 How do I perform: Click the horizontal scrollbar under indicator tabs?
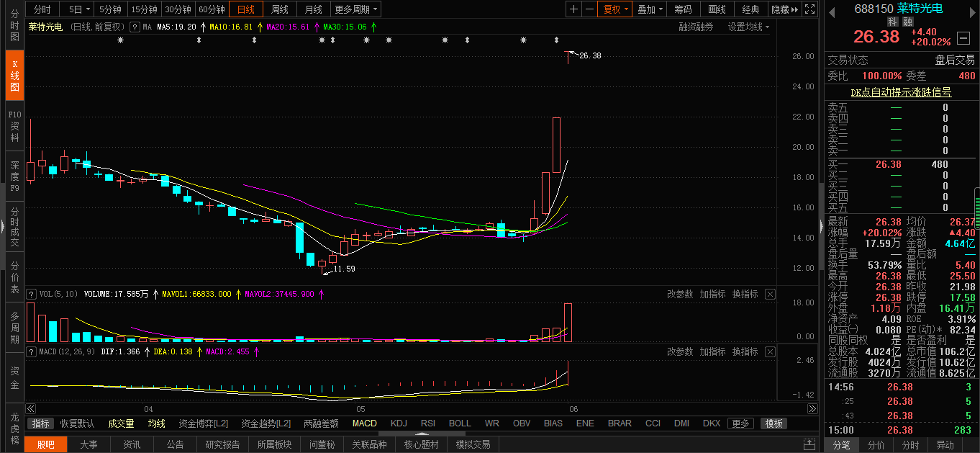click(x=423, y=434)
